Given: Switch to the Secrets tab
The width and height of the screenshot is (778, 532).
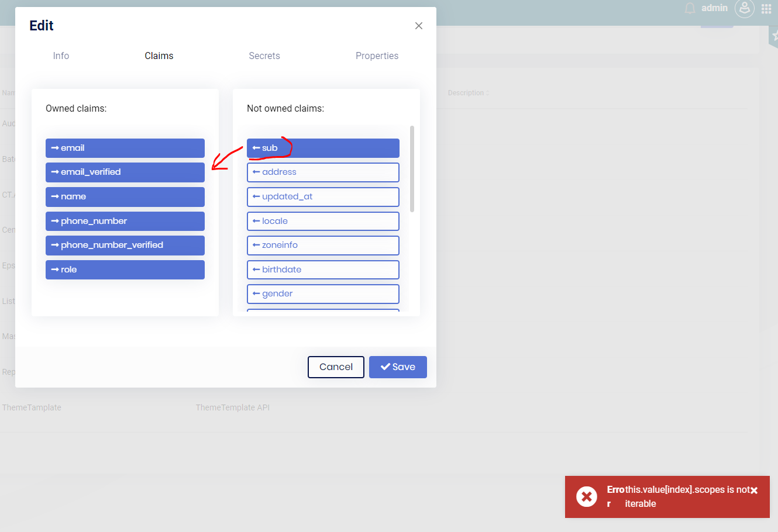Looking at the screenshot, I should [x=264, y=56].
